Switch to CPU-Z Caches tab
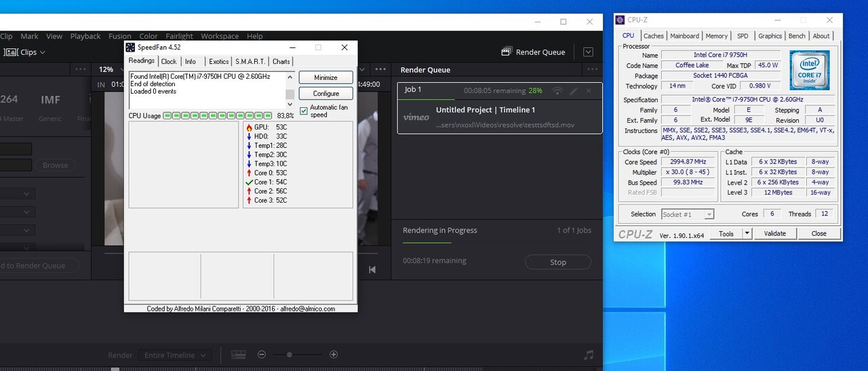This screenshot has width=868, height=371. 654,36
